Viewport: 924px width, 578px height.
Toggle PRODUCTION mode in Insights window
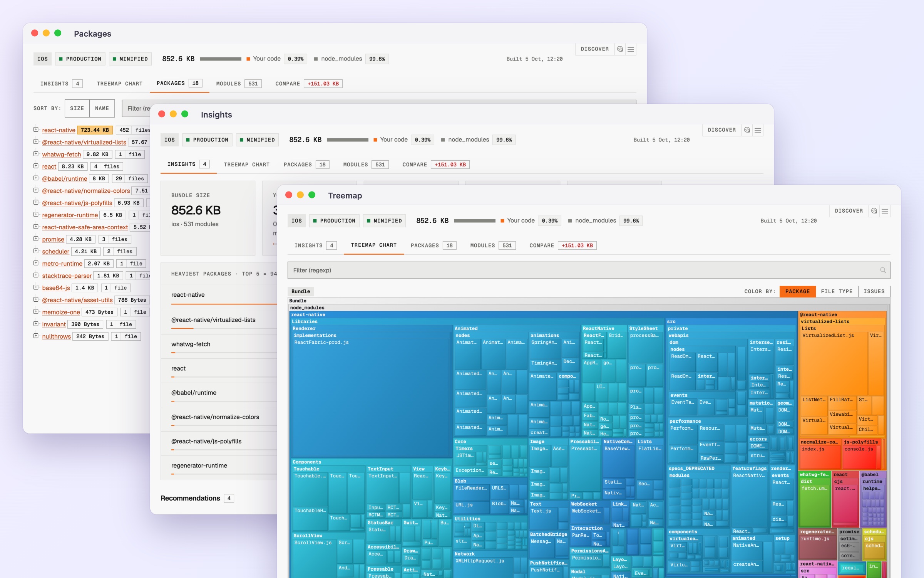tap(207, 140)
